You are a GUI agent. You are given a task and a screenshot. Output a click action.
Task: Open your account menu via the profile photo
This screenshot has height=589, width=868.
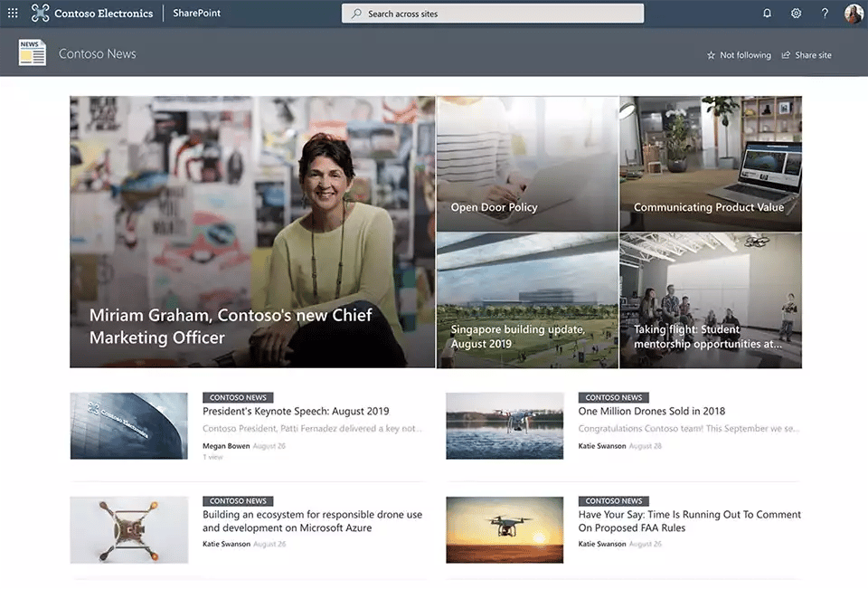click(853, 13)
